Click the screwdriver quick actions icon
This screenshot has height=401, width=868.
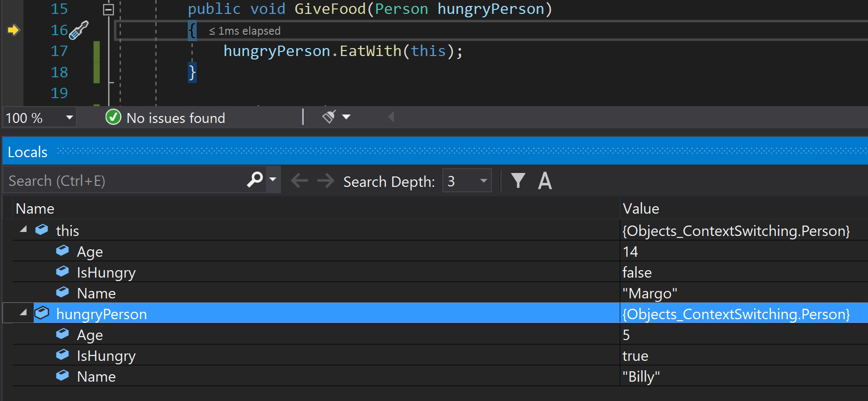pyautogui.click(x=78, y=30)
